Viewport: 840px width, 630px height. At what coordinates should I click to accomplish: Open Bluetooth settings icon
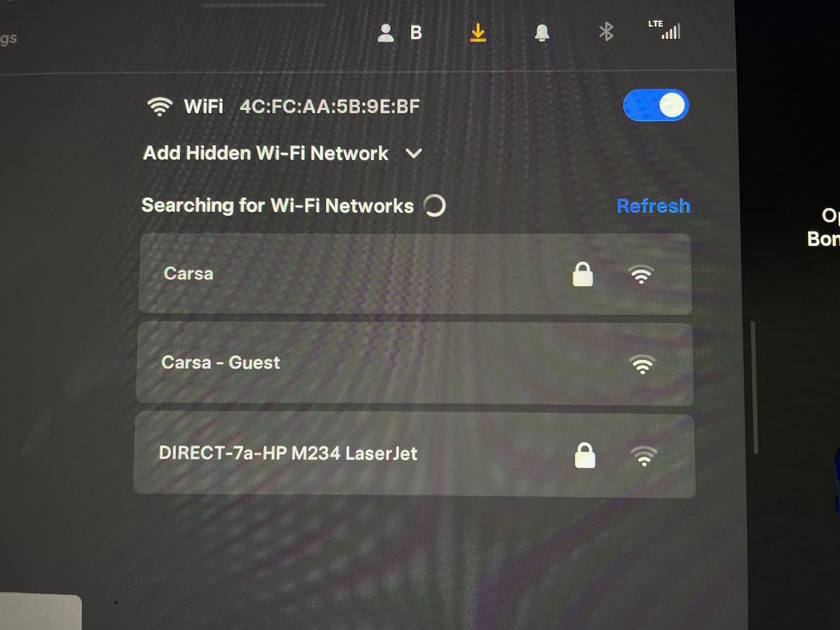tap(606, 32)
